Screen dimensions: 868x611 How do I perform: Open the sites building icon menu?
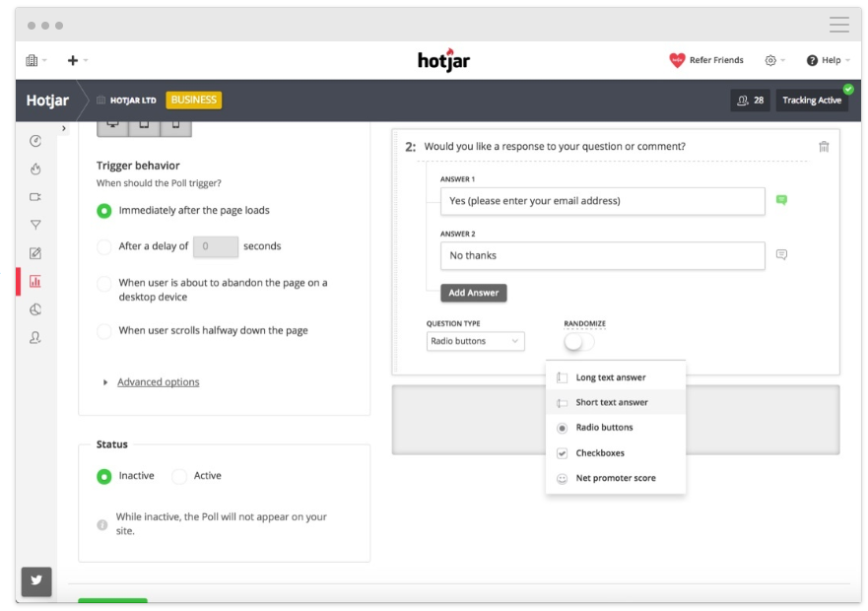click(35, 60)
